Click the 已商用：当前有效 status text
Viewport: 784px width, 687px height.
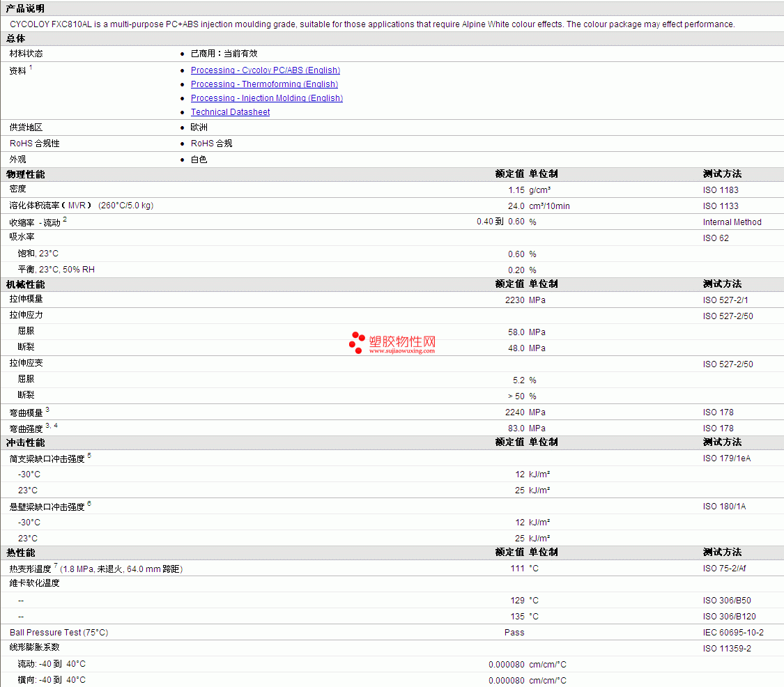pyautogui.click(x=224, y=54)
